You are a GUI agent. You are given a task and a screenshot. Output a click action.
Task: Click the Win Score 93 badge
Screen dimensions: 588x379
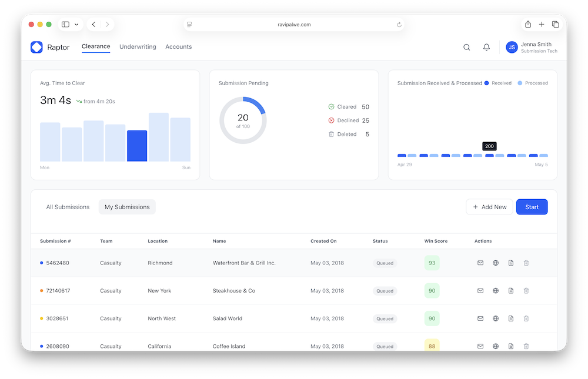[x=432, y=263]
